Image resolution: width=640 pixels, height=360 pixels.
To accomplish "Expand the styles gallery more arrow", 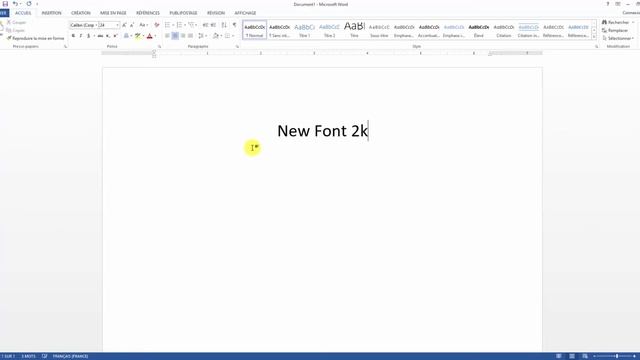I will coord(594,37).
